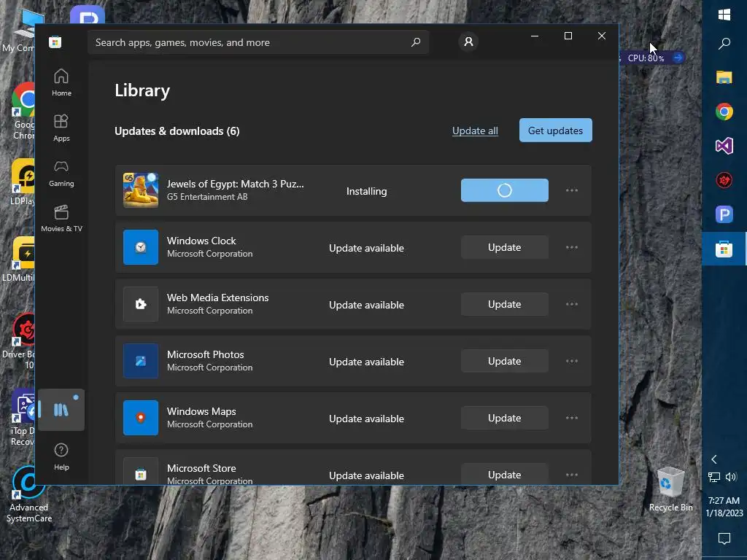747x560 pixels.
Task: Select the Library icon in sidebar
Action: coord(61,410)
